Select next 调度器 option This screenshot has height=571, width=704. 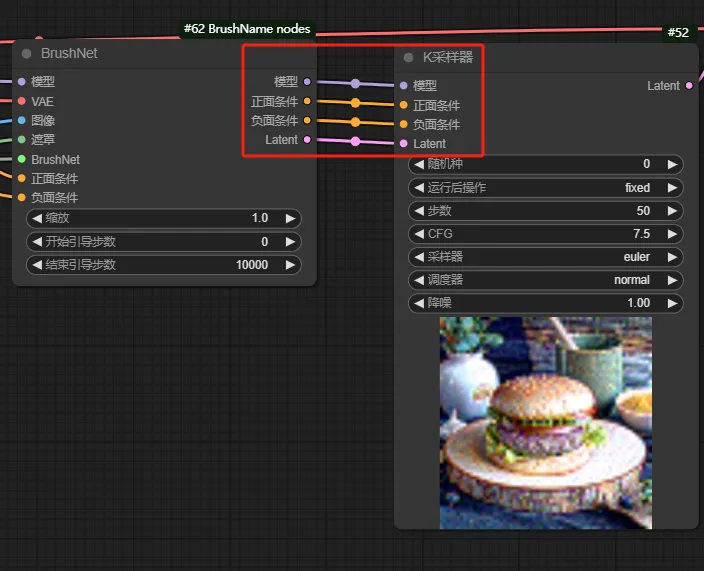[x=672, y=280]
